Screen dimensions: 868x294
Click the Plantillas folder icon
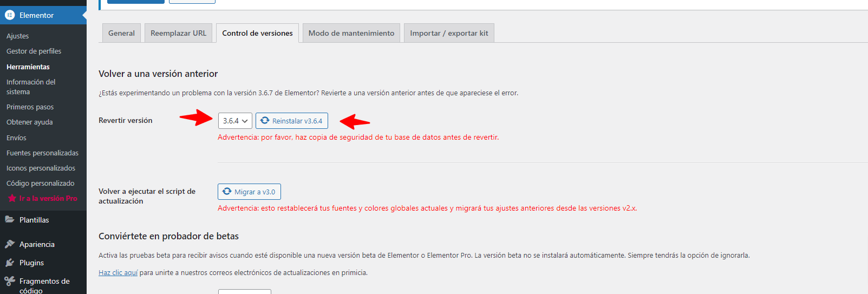click(10, 220)
